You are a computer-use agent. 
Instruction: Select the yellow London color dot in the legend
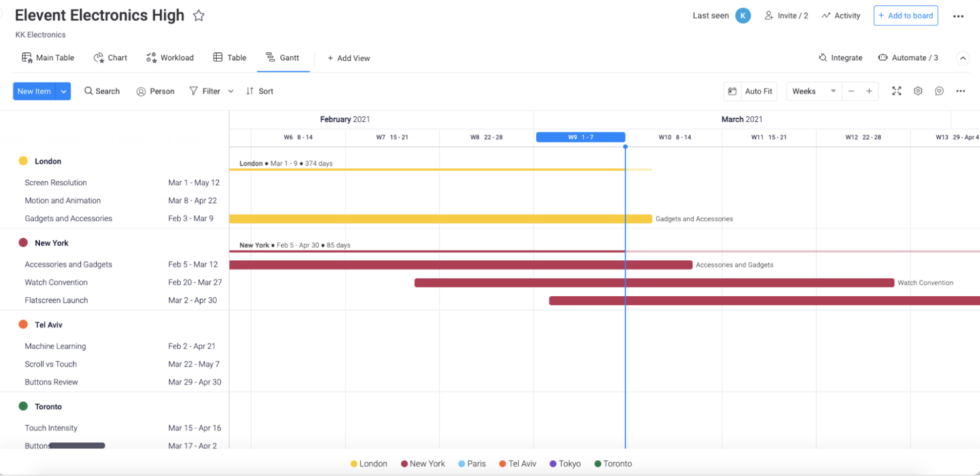pyautogui.click(x=353, y=464)
